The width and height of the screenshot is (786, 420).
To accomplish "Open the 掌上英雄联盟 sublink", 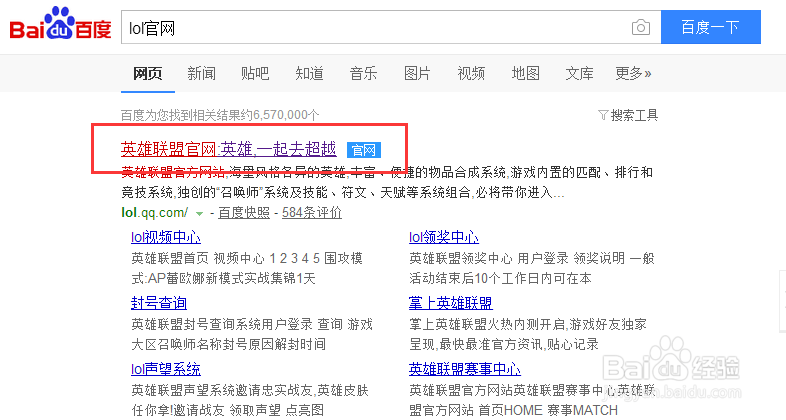I will pyautogui.click(x=451, y=303).
